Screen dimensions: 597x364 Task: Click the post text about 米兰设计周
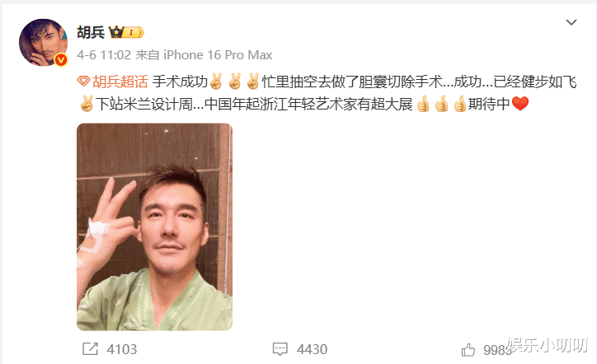pyautogui.click(x=144, y=104)
